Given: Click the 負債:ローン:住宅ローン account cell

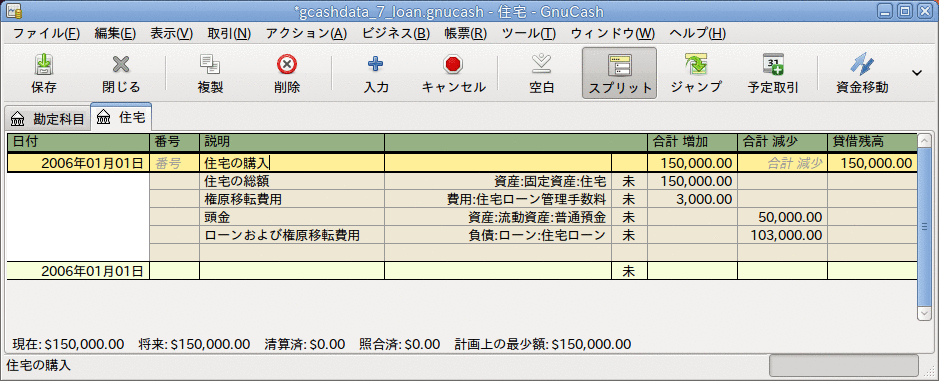Looking at the screenshot, I should tap(498, 235).
